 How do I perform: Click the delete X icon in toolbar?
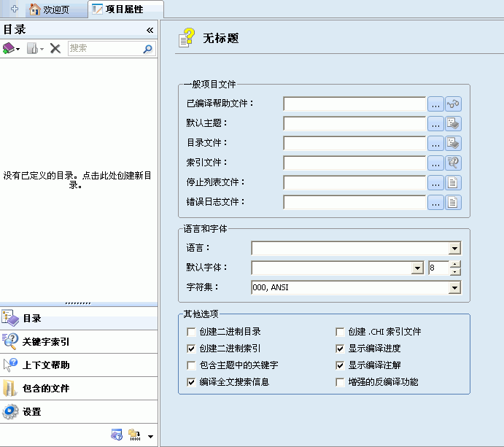(x=55, y=49)
